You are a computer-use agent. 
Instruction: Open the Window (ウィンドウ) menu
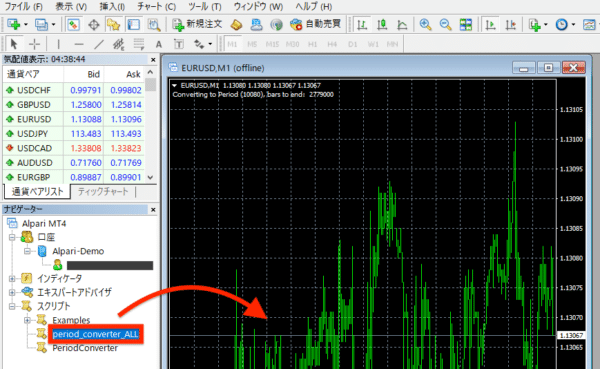pos(258,7)
